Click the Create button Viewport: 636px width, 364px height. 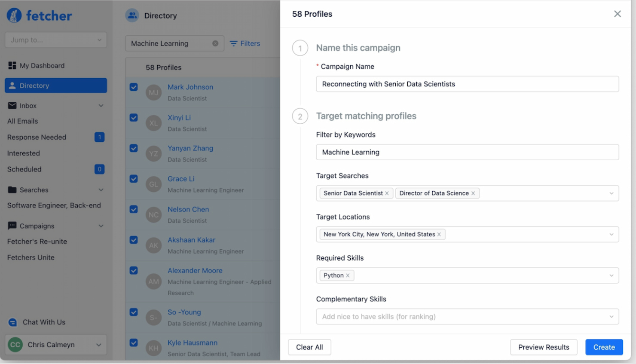(x=604, y=347)
